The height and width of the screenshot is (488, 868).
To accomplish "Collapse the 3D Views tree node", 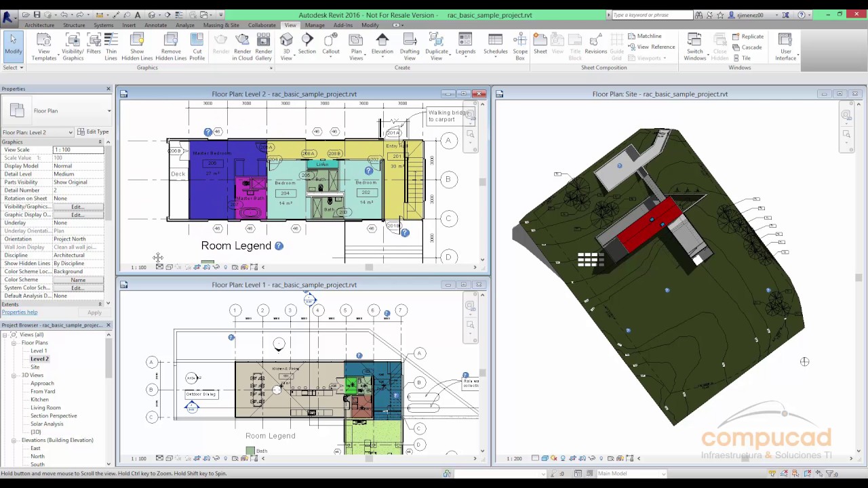I will tap(14, 375).
